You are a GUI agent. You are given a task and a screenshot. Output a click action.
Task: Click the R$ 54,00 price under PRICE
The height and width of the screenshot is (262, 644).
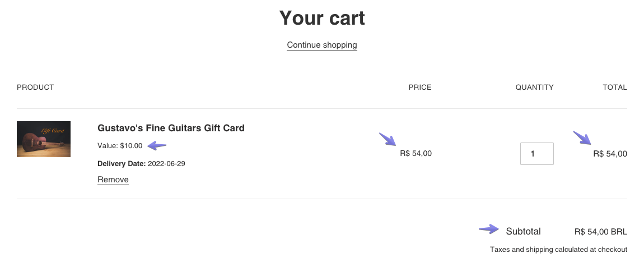pyautogui.click(x=416, y=154)
